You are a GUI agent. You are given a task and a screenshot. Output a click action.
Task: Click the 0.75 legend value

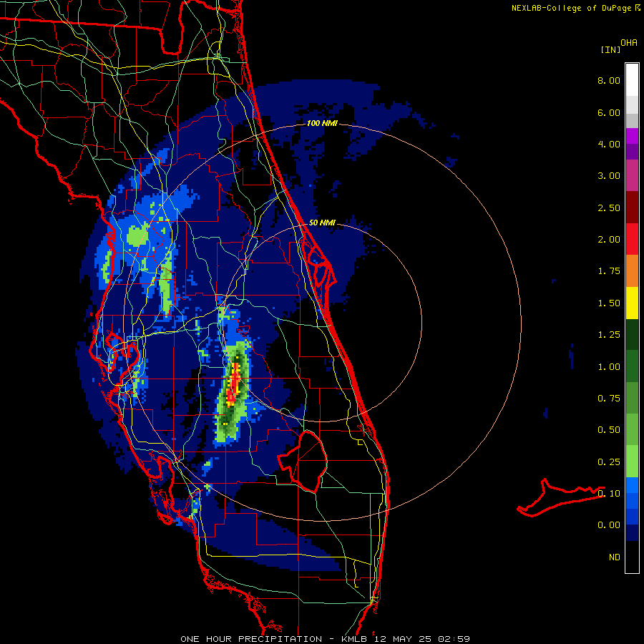click(609, 399)
